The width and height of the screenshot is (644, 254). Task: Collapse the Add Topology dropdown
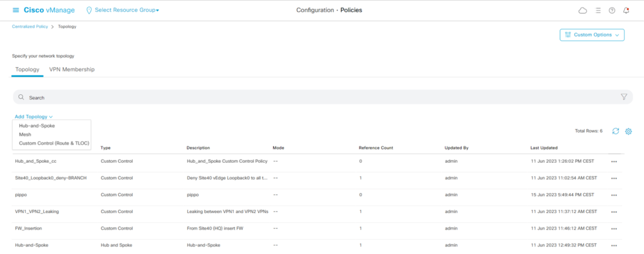(33, 116)
